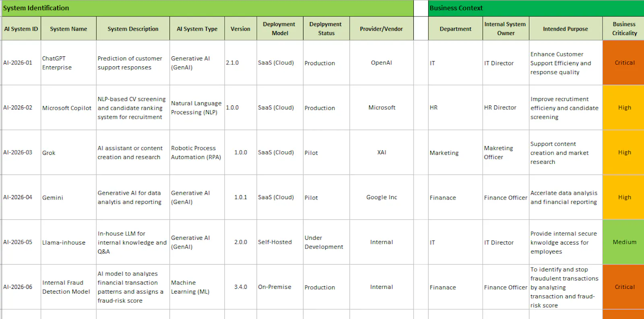The image size is (644, 319).
Task: Select 'AI assistant or content creation' cell
Action: 133,152
